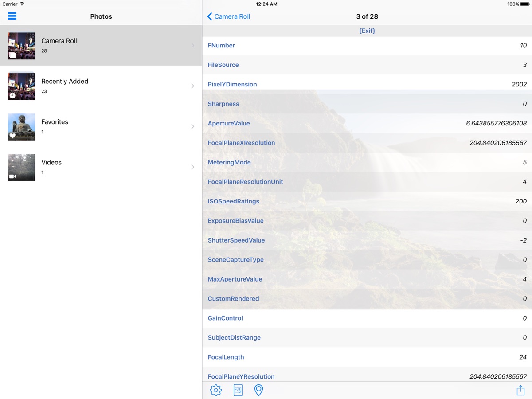
Task: Tap the {Exif} section header
Action: tap(367, 31)
